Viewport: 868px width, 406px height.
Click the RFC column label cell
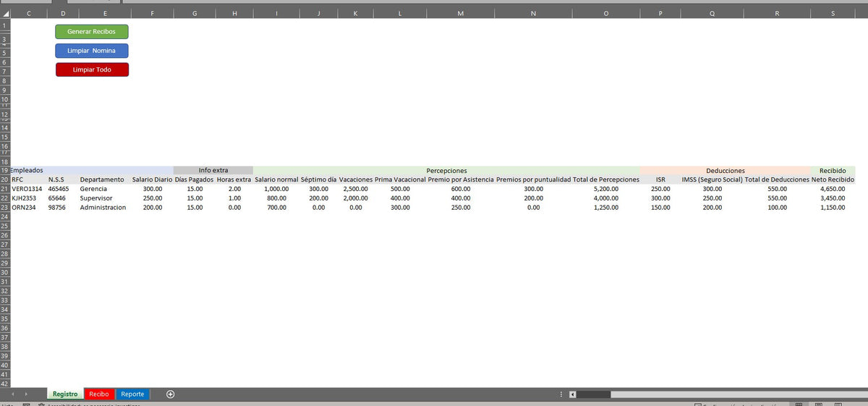click(28, 179)
